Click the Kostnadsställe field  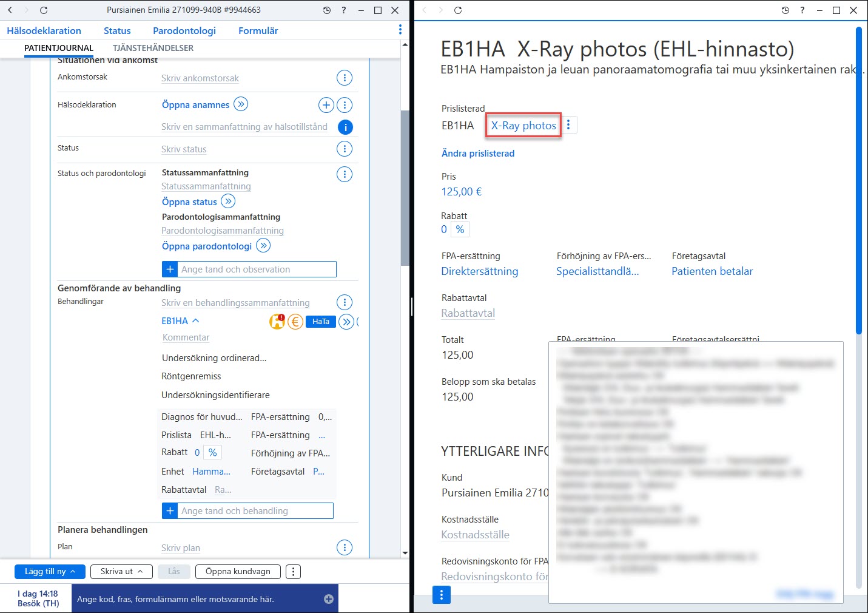[x=476, y=535]
